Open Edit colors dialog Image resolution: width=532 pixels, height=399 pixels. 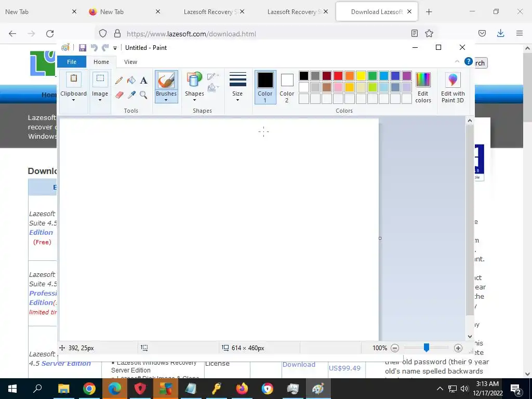423,87
